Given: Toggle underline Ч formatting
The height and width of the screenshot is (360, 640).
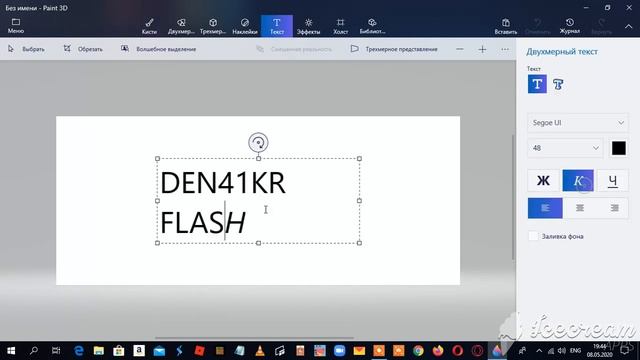Looking at the screenshot, I should click(613, 180).
